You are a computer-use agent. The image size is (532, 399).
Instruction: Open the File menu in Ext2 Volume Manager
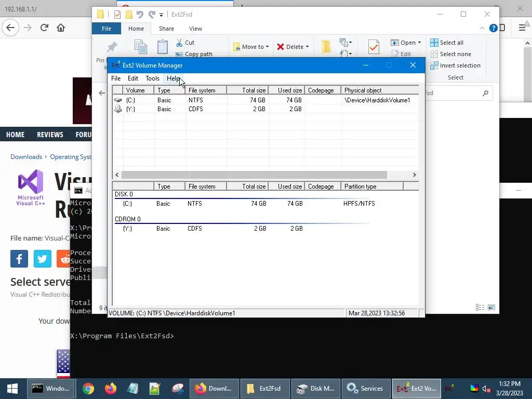(116, 78)
